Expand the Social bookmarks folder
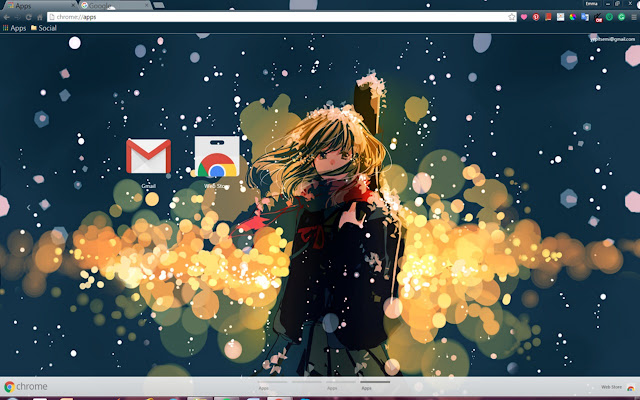Viewport: 640px width, 400px height. (x=44, y=28)
